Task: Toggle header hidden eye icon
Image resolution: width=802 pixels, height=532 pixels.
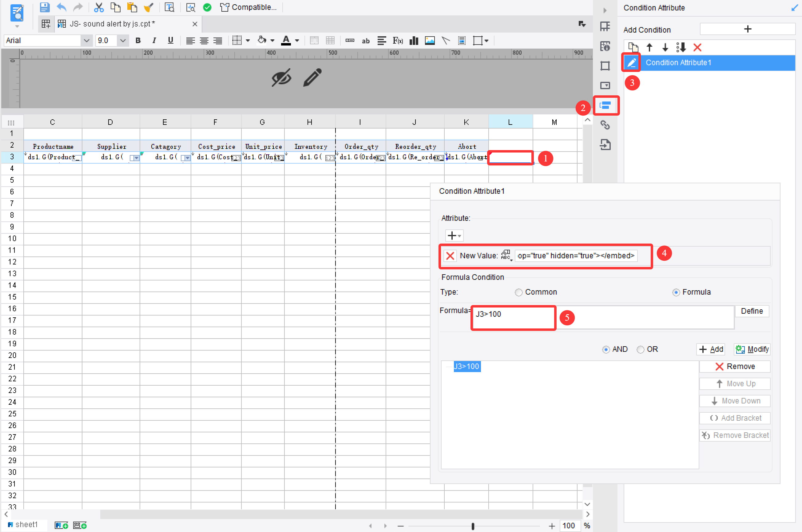Action: (x=281, y=77)
